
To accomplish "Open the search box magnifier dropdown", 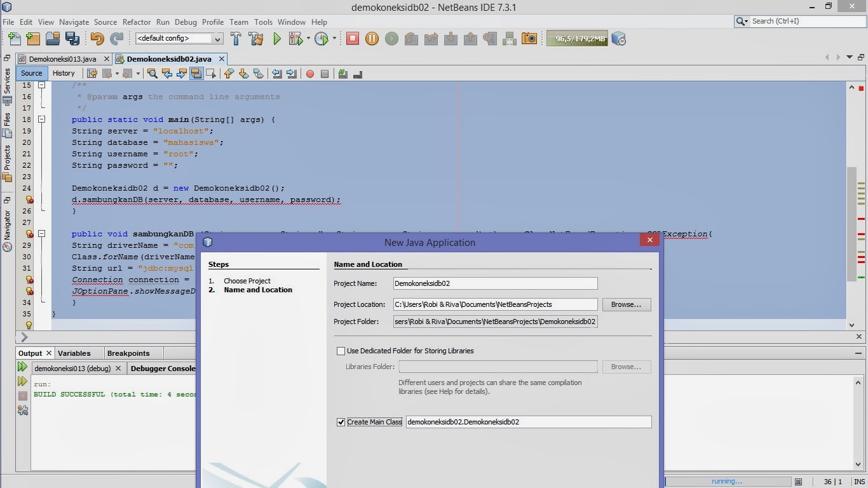I will 742,21.
